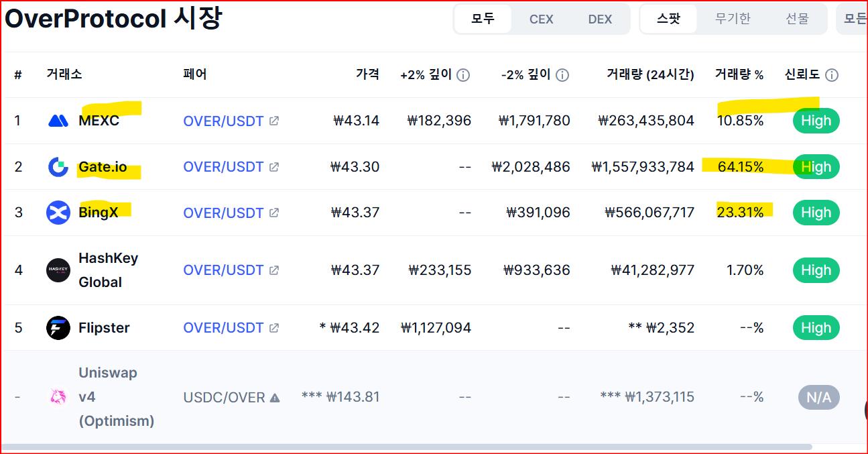Screen dimensions: 868x454
Task: Open OVER/USDT pair link for HashKey Global
Action: [223, 270]
